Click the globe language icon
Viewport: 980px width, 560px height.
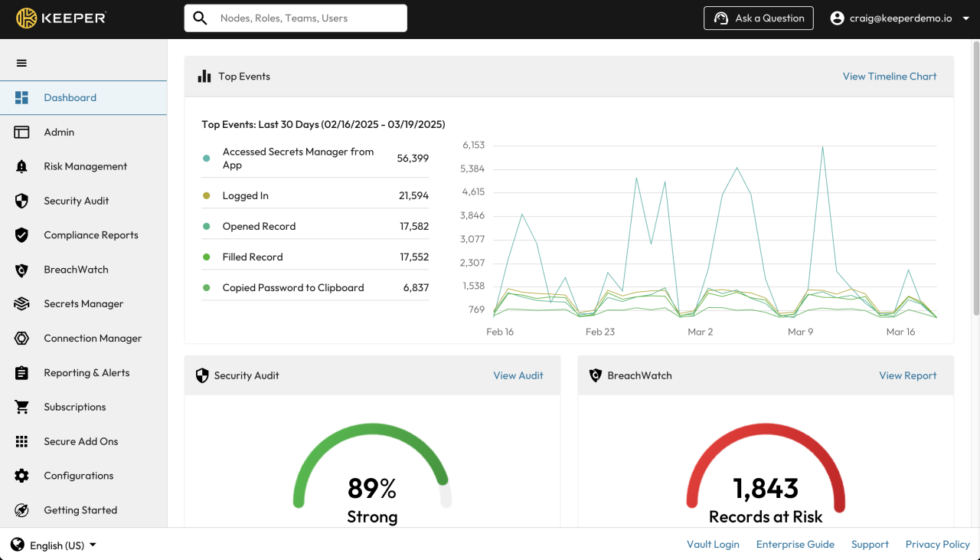coord(18,545)
